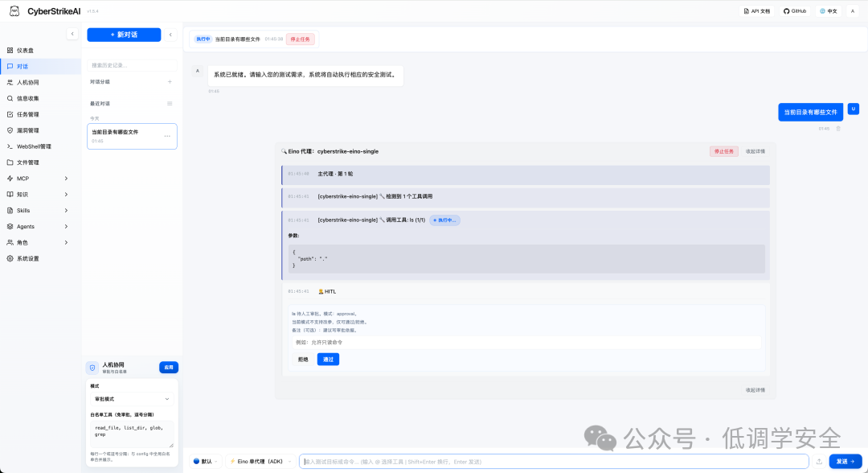
Task: Open the 审批模式 mode dropdown
Action: pyautogui.click(x=132, y=399)
